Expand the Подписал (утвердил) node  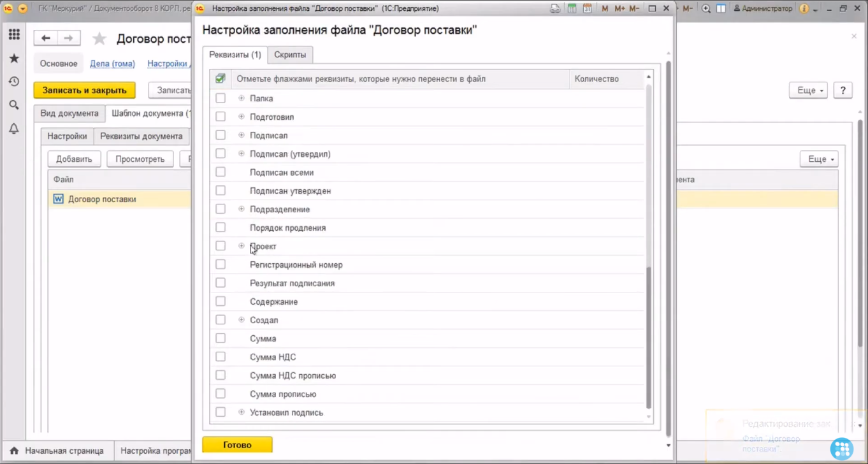click(x=242, y=154)
